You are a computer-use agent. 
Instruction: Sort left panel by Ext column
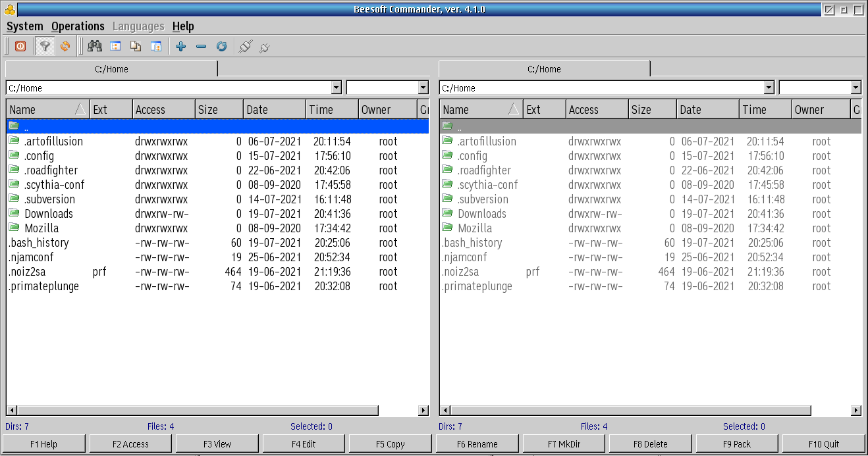[111, 109]
